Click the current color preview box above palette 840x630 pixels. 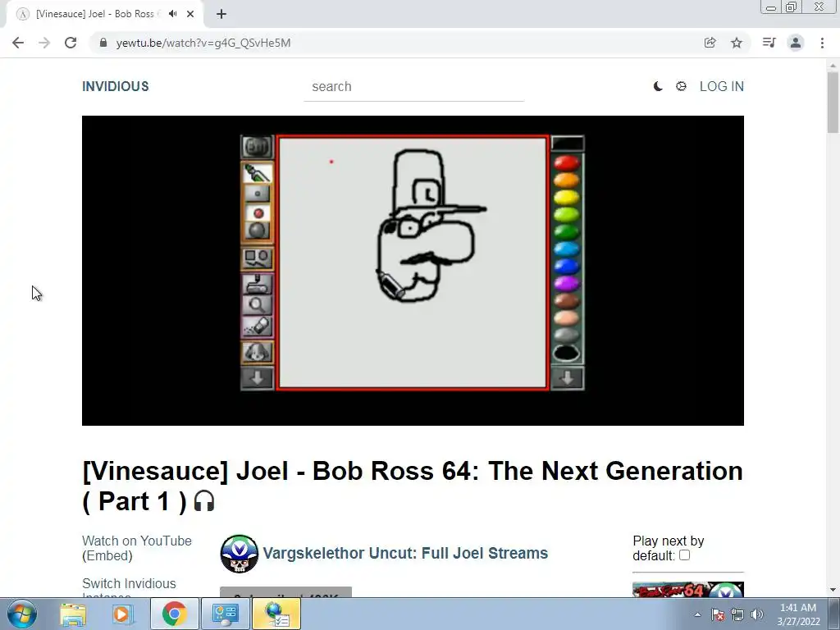568,143
